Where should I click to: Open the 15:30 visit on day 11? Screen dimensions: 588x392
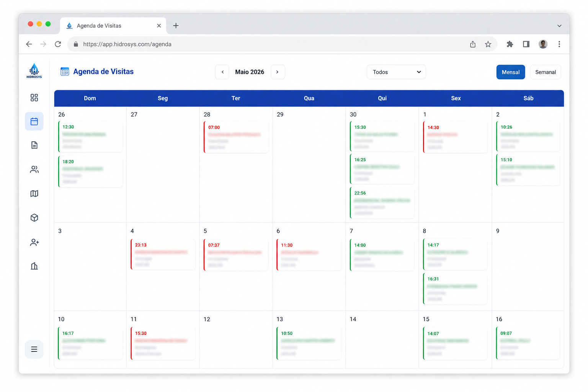coord(163,343)
